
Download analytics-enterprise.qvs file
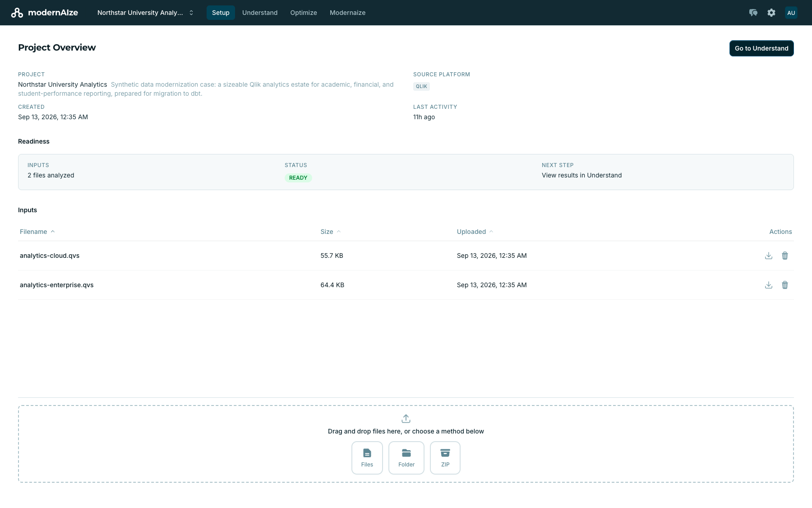tap(769, 285)
